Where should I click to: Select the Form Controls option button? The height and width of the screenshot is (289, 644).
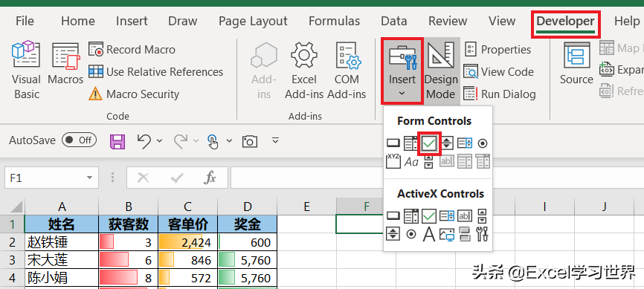tap(483, 143)
